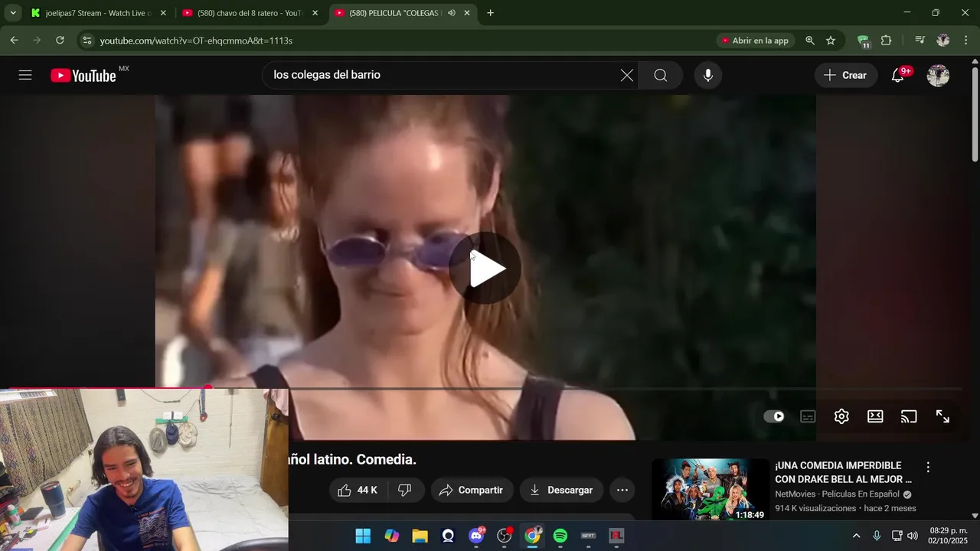Screen dimensions: 980x551
Task: Mute the PELICULA COLEGAS tab audio icon
Action: click(452, 13)
